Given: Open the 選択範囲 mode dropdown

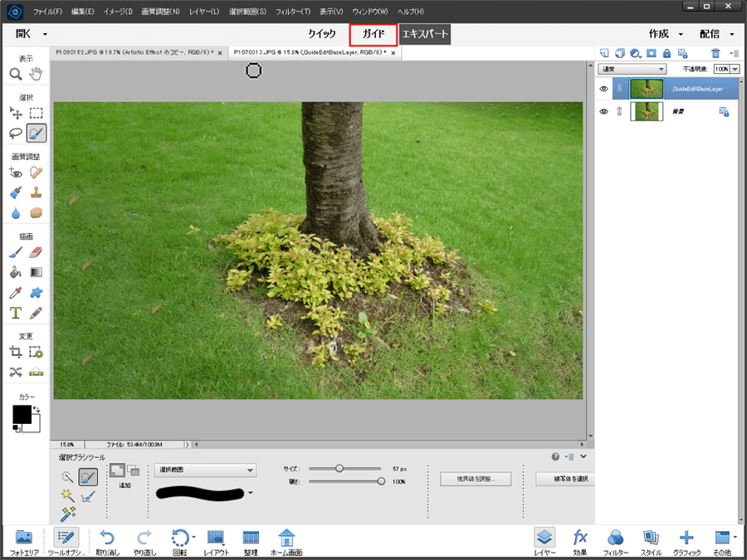Looking at the screenshot, I should [x=205, y=470].
